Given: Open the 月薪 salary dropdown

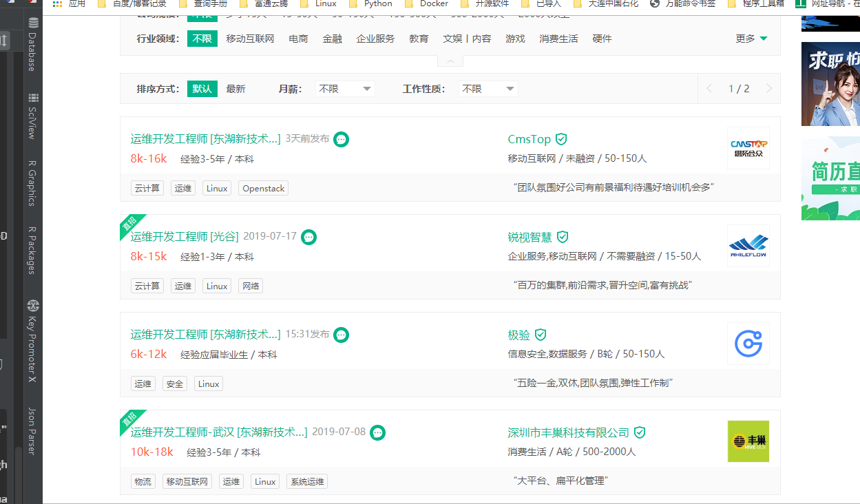Looking at the screenshot, I should point(345,89).
